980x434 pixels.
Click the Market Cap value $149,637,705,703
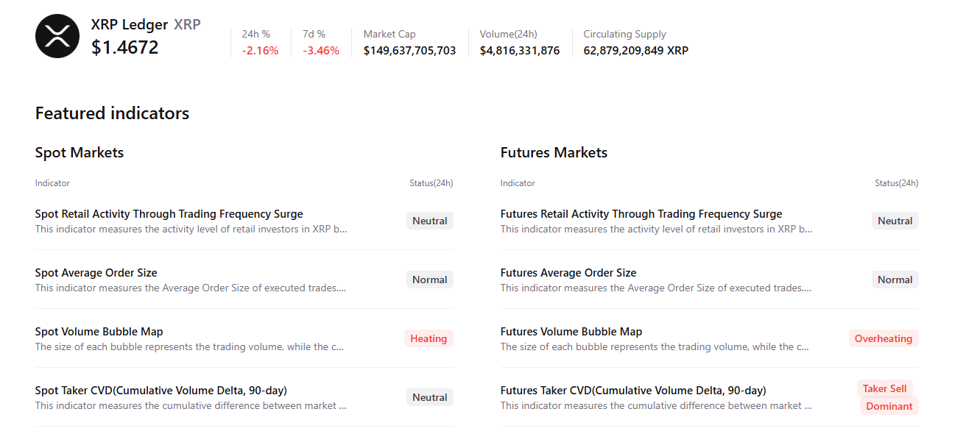click(x=410, y=51)
